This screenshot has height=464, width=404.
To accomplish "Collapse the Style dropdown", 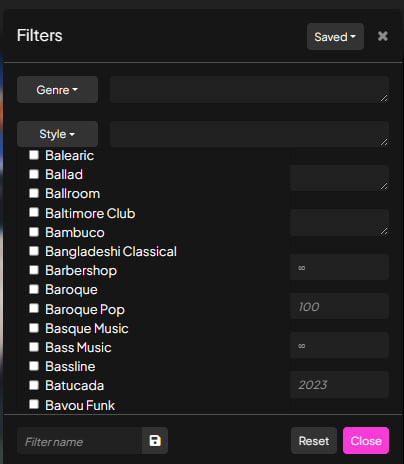I will pyautogui.click(x=57, y=134).
